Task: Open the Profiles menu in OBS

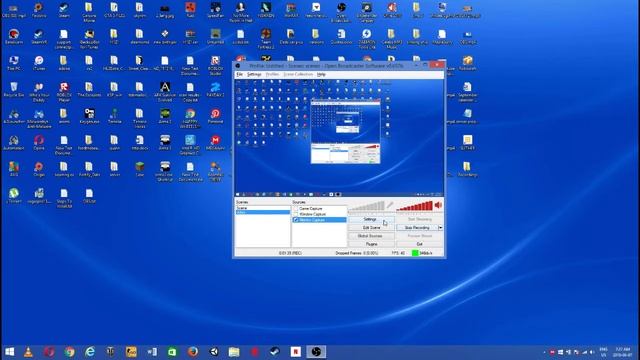Action: click(x=272, y=74)
